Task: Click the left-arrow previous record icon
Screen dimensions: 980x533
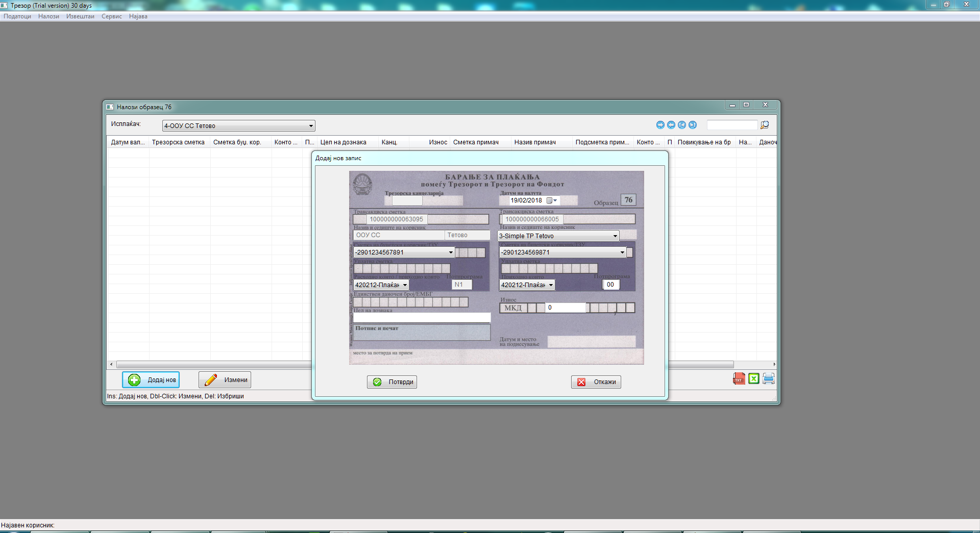Action: coord(671,125)
